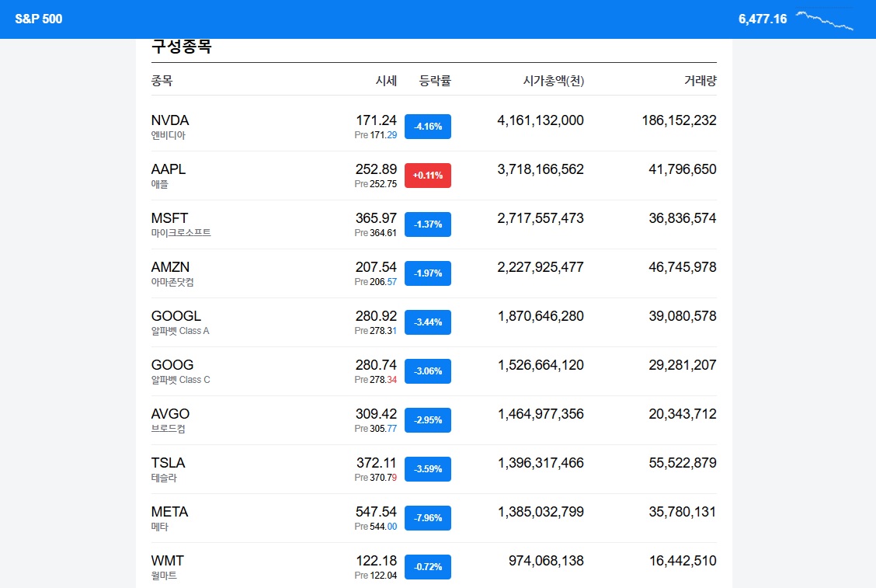
Task: Sort by the 시세 column header
Action: tap(386, 81)
